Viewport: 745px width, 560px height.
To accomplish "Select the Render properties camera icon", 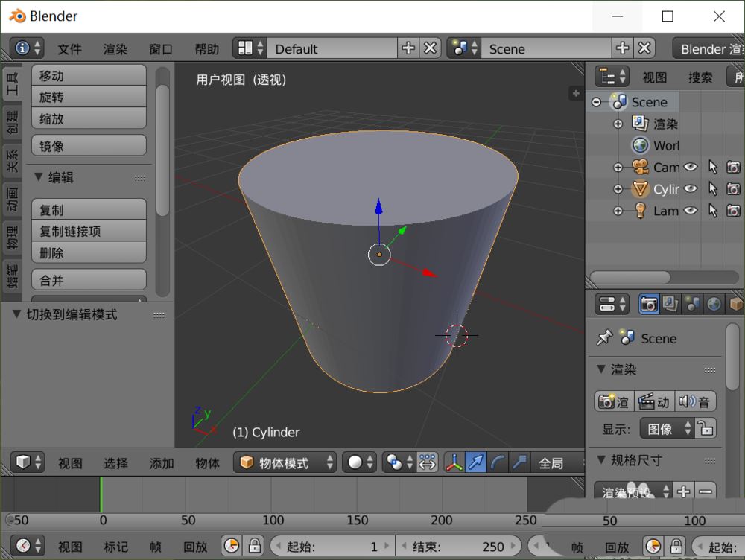I will tap(649, 305).
